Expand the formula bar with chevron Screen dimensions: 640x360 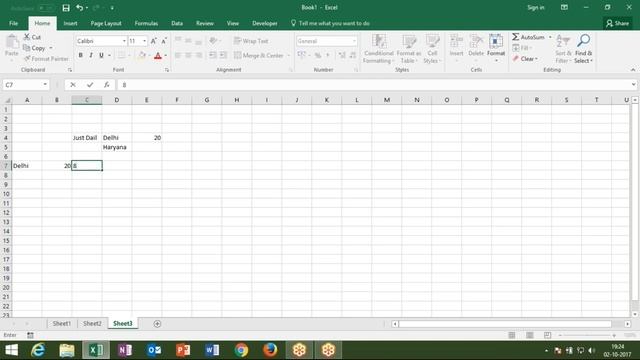click(633, 85)
